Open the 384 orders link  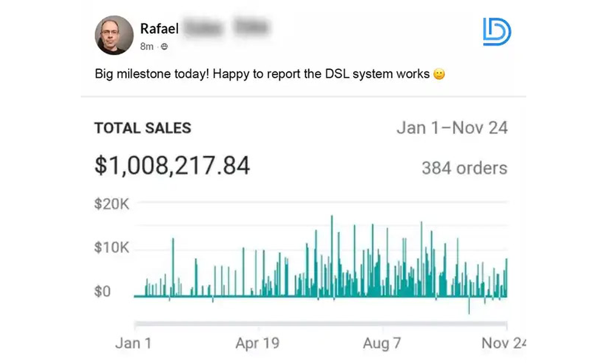[465, 168]
